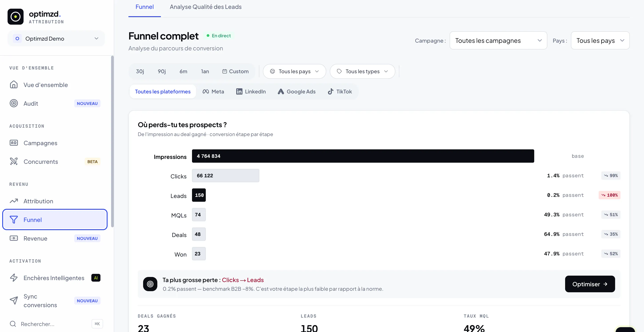This screenshot has height=332, width=644.
Task: Expand the Tous les pays globe filter
Action: coord(294,71)
